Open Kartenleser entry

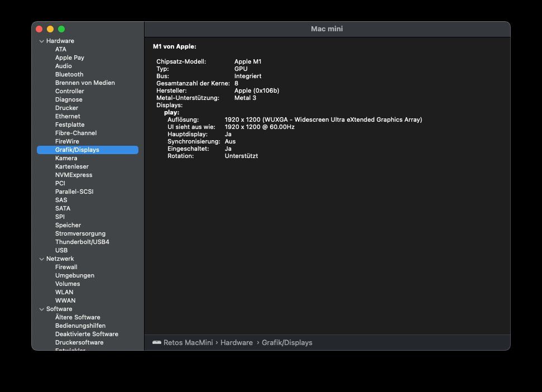71,166
